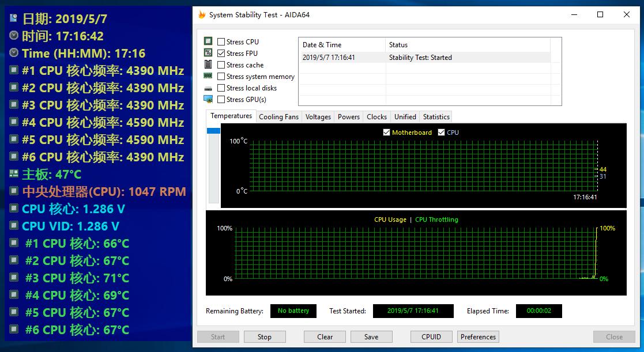Stop the stability test

265,337
